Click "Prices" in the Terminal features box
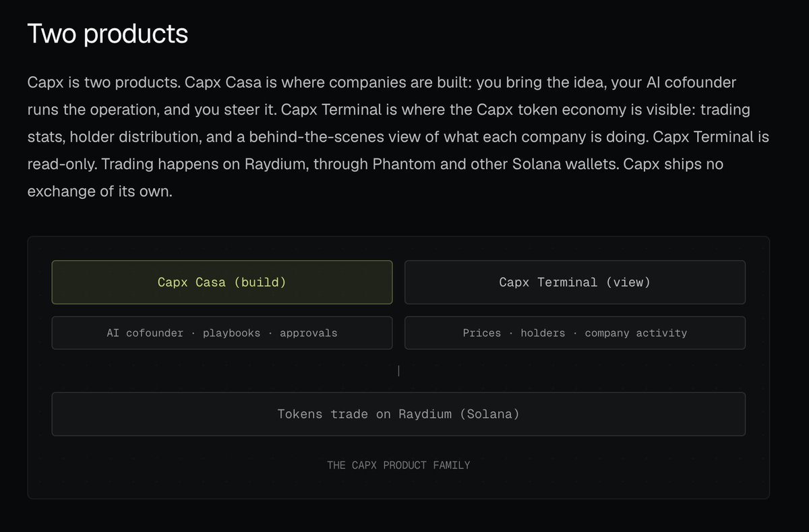Screen dimensions: 809x532 (x=482, y=333)
